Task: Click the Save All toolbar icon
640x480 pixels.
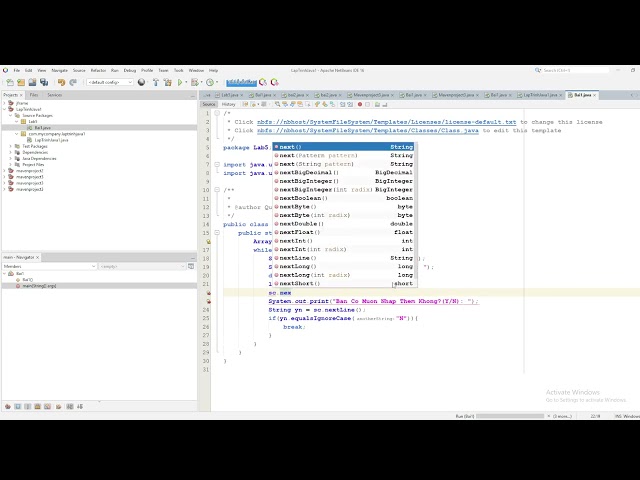Action: click(44, 82)
